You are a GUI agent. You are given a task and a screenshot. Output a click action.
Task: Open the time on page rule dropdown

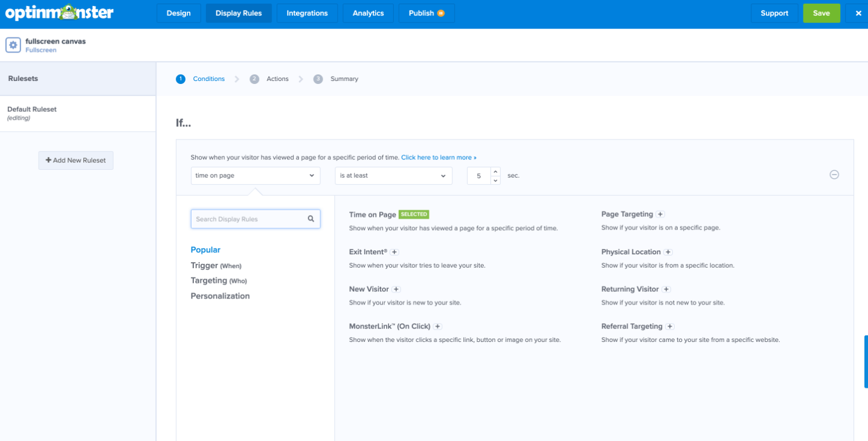tap(255, 175)
